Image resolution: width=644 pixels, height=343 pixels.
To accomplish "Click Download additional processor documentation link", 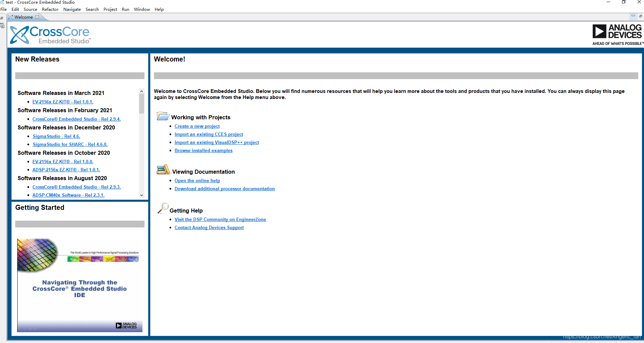I will 225,189.
